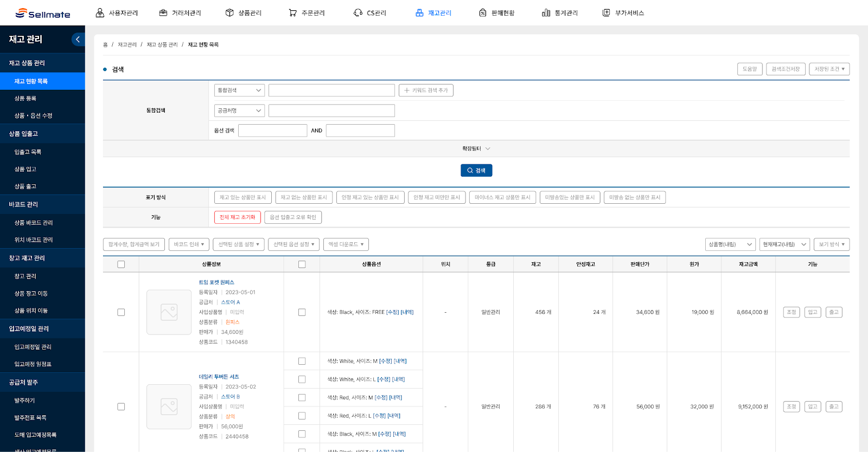Image resolution: width=868 pixels, height=452 pixels.
Task: Open 판매현황 in top navigation
Action: (496, 13)
